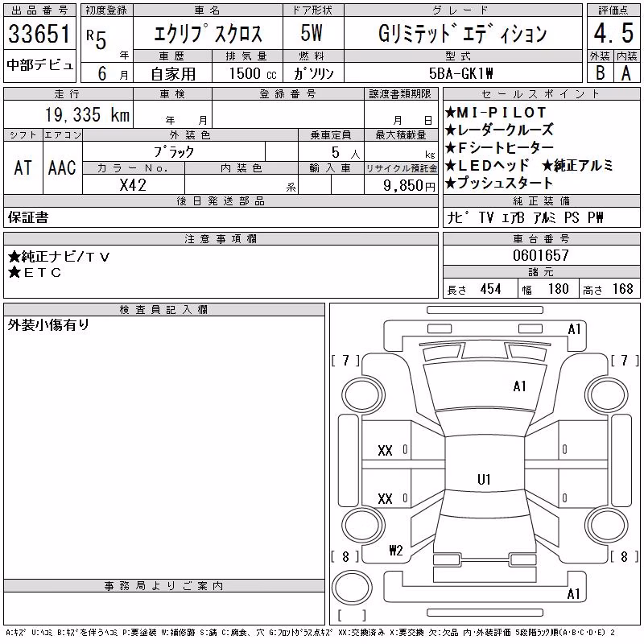Click the chassis number 0601657
The image size is (644, 644).
point(541,255)
